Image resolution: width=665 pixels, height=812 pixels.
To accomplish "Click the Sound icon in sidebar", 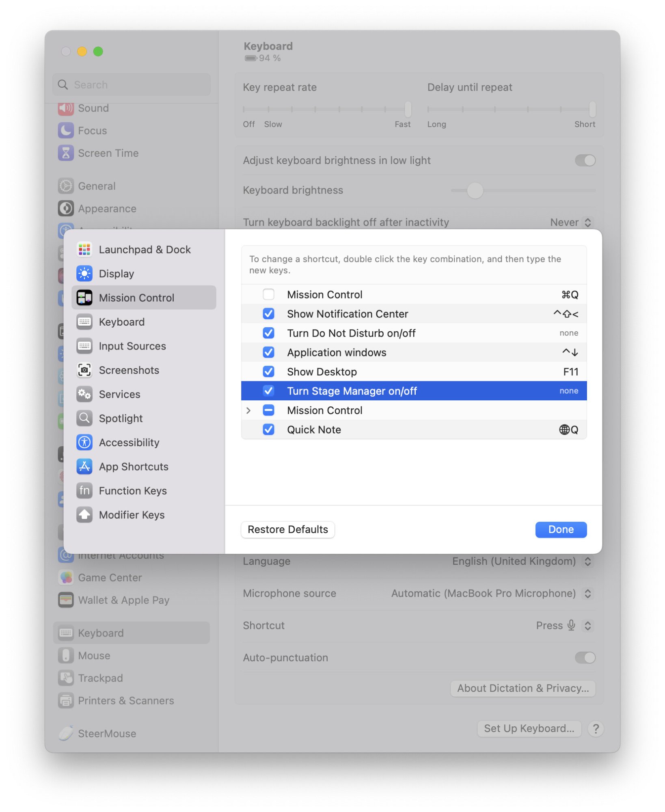I will (x=66, y=108).
